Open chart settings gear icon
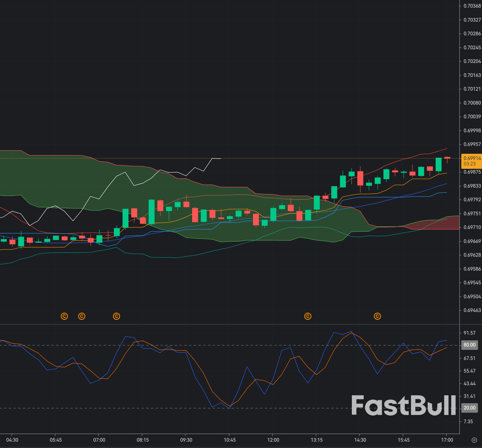The image size is (482, 448). click(x=474, y=440)
